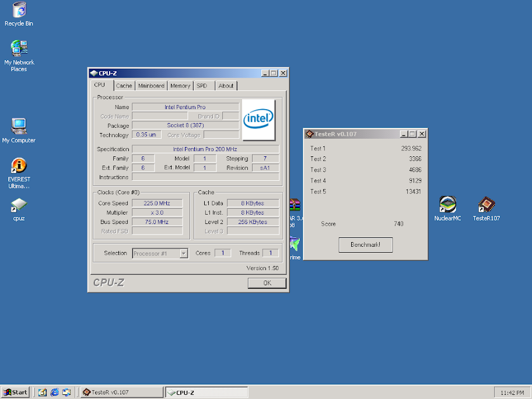Image resolution: width=532 pixels, height=399 pixels.
Task: Click the Benchmark! button in TesteR
Action: [365, 244]
